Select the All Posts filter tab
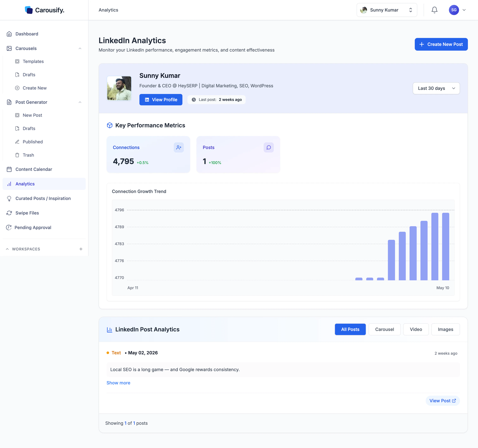The image size is (478, 448). [350, 329]
